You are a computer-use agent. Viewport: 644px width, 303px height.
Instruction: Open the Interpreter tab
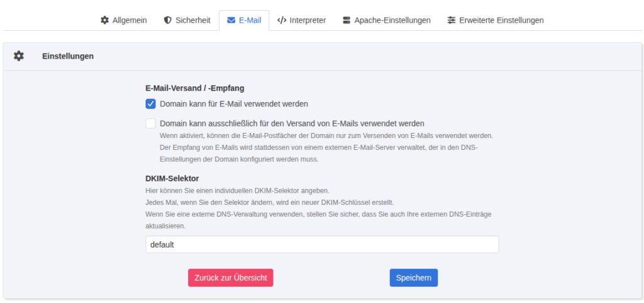(x=301, y=20)
